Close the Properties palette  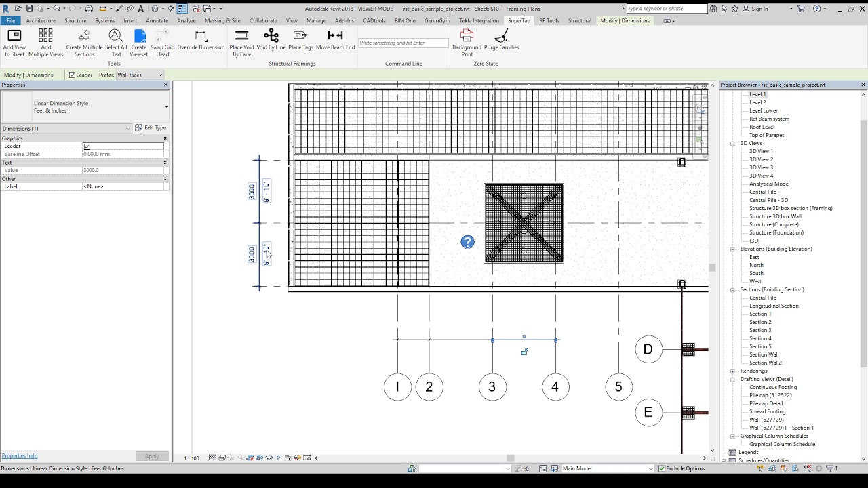tap(166, 85)
